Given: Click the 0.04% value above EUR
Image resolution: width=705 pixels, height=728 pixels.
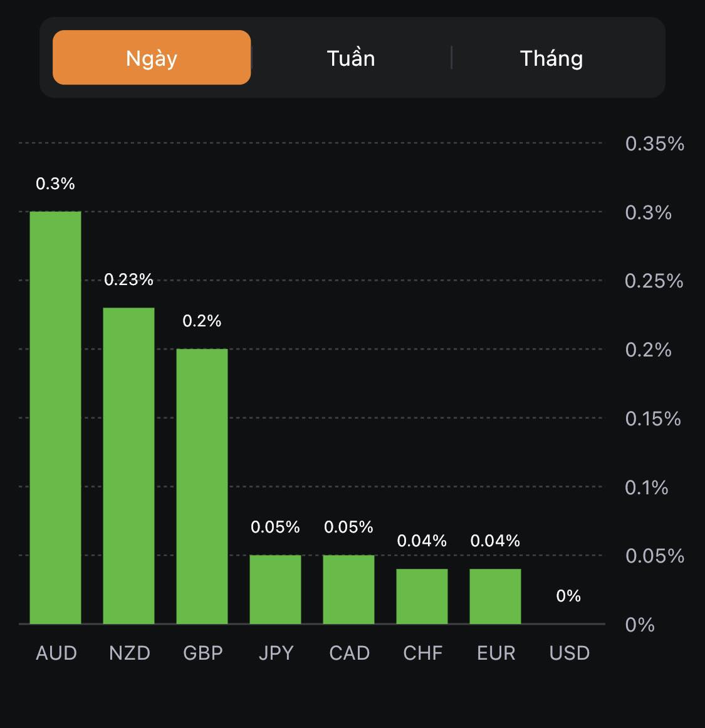Looking at the screenshot, I should click(495, 541).
